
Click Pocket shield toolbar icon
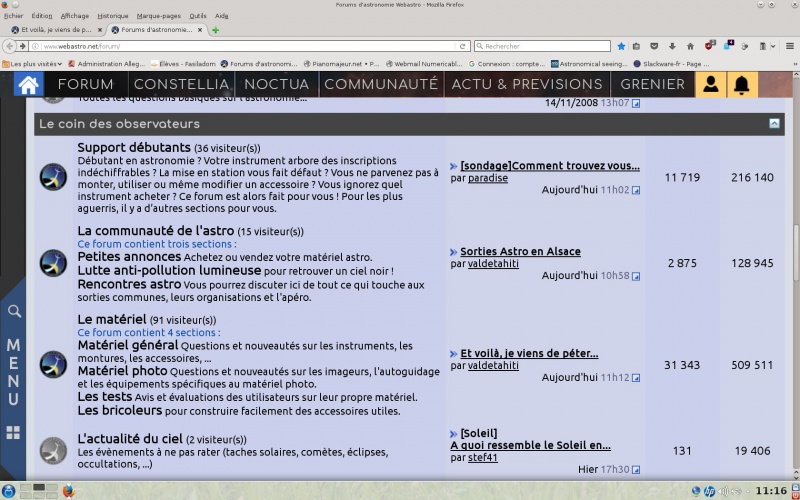pos(654,46)
